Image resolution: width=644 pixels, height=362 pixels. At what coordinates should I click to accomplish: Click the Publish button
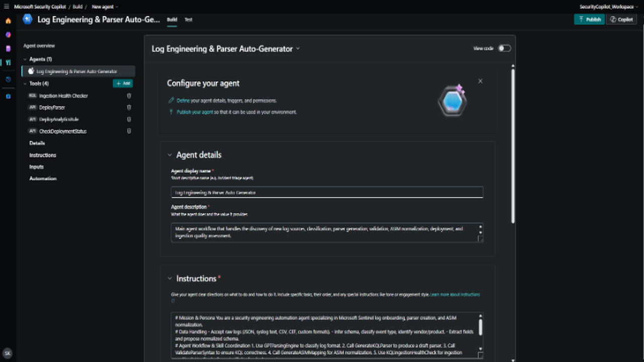589,19
